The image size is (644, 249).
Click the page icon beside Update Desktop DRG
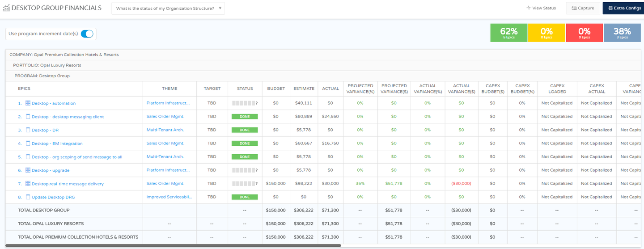[28, 197]
